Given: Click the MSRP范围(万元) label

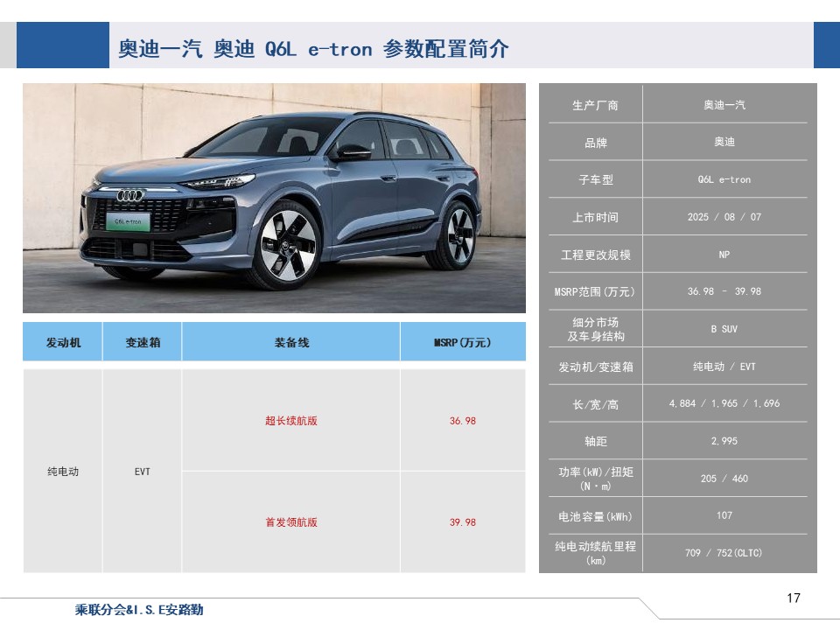Looking at the screenshot, I should (595, 292).
